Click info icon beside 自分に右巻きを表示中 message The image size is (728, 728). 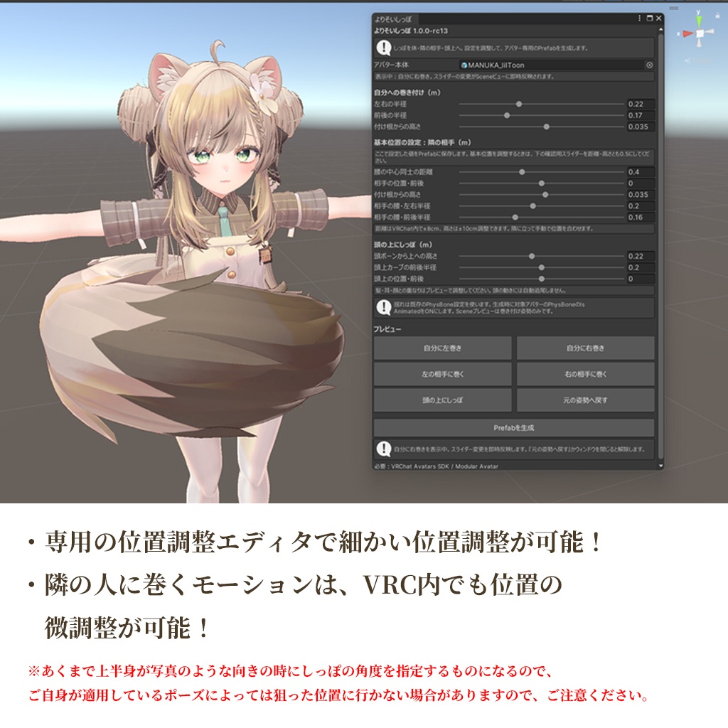click(383, 449)
